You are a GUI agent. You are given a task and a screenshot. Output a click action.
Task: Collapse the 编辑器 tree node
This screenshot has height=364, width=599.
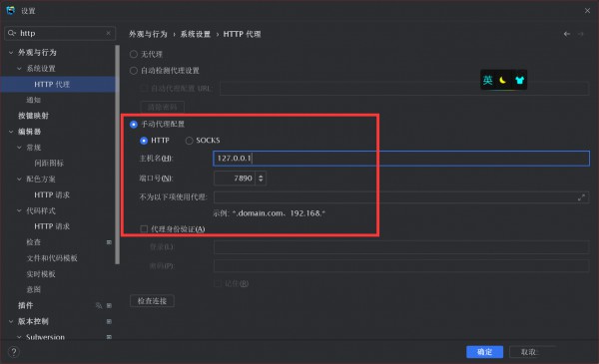point(11,132)
